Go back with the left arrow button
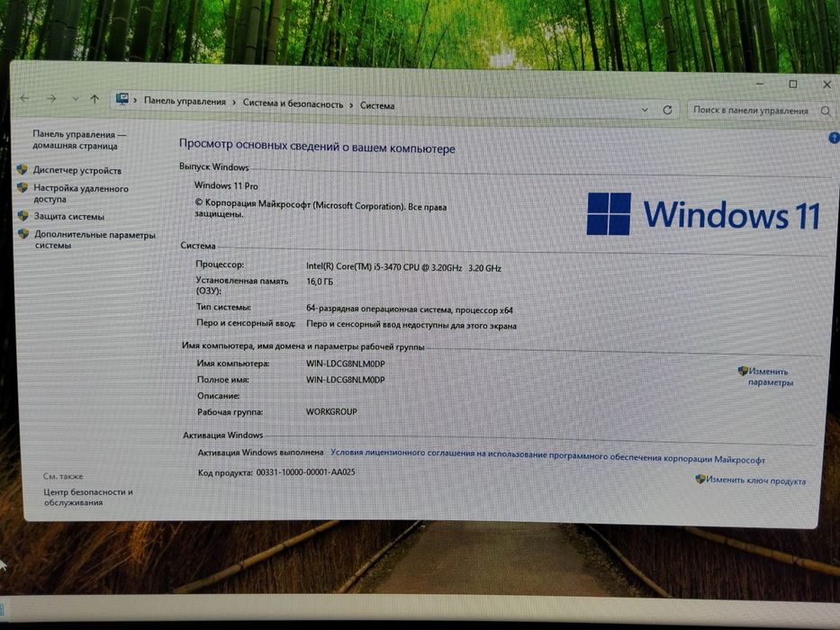 [24, 98]
